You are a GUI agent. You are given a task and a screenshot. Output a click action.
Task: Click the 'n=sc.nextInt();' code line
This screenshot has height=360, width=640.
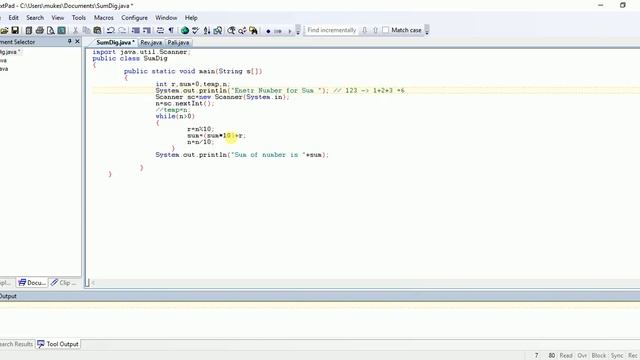coord(184,103)
